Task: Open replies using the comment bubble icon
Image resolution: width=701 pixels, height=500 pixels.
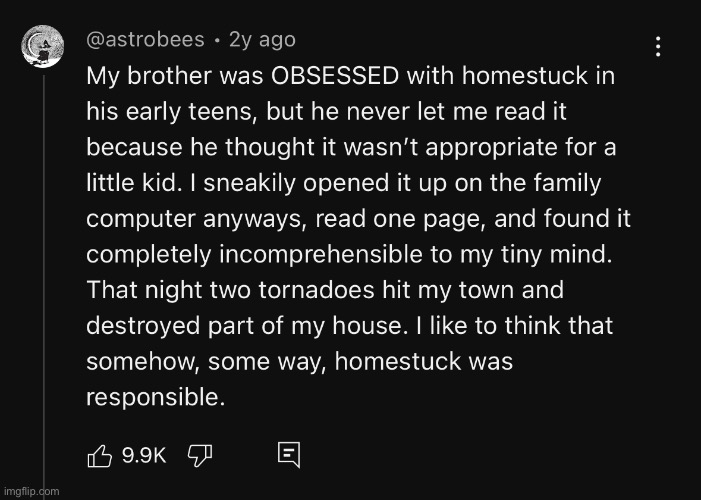Action: tap(289, 455)
